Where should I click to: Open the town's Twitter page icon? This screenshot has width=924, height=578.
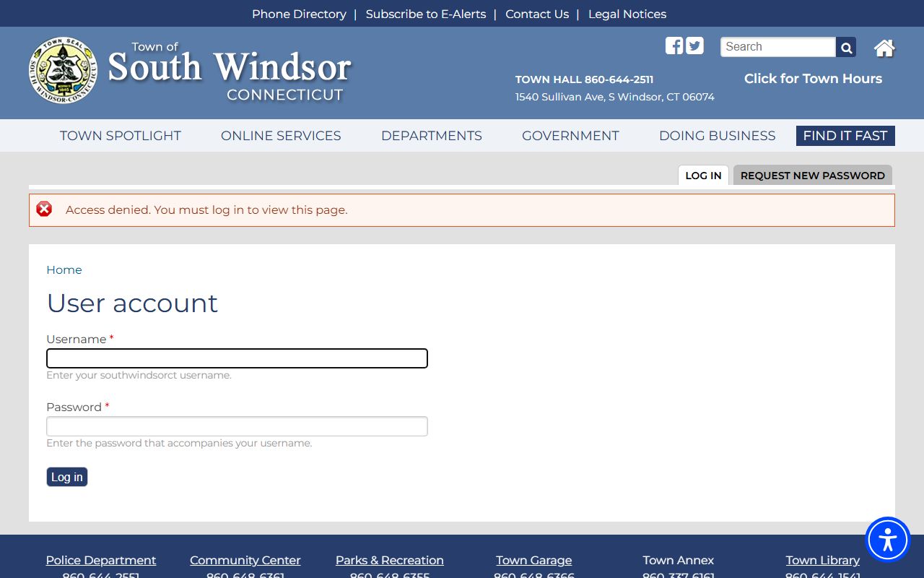click(x=694, y=46)
